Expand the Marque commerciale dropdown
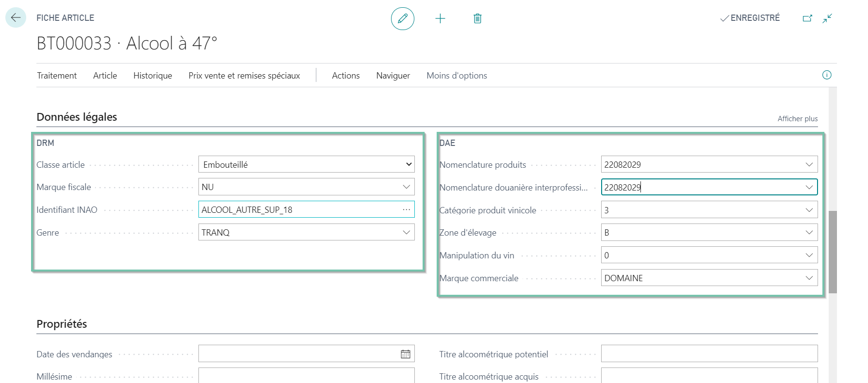868x383 pixels. tap(809, 278)
